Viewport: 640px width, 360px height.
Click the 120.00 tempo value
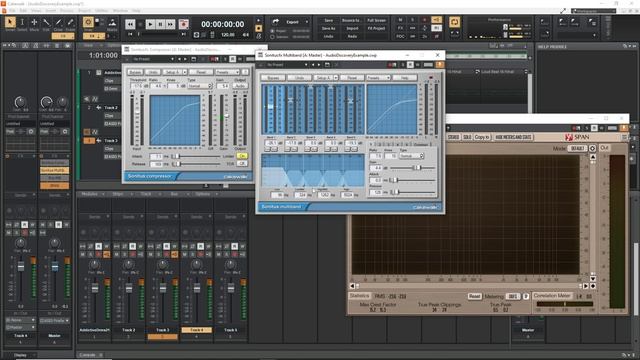[x=227, y=35]
